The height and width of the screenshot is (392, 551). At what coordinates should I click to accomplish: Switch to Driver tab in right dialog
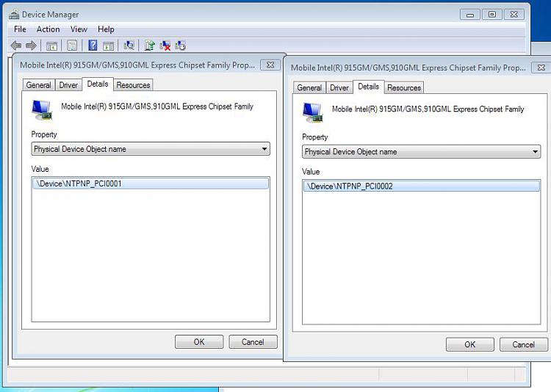pyautogui.click(x=339, y=88)
